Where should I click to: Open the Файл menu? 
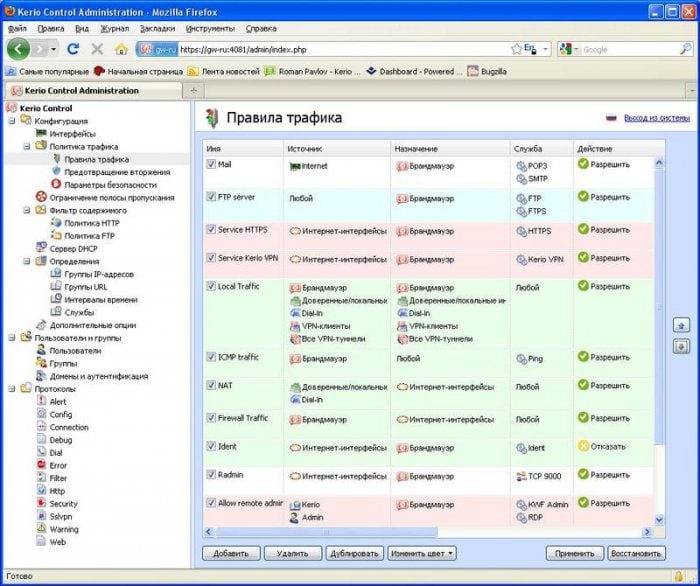17,29
